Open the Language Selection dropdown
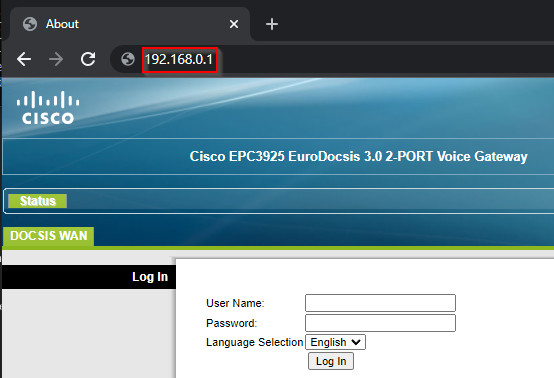This screenshot has height=378, width=554. pyautogui.click(x=335, y=342)
